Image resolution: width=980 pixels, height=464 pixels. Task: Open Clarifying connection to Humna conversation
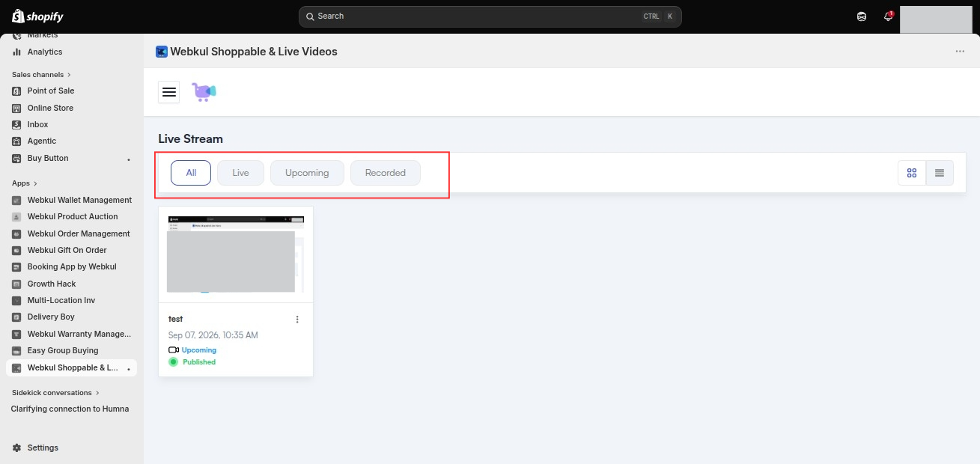pos(70,409)
